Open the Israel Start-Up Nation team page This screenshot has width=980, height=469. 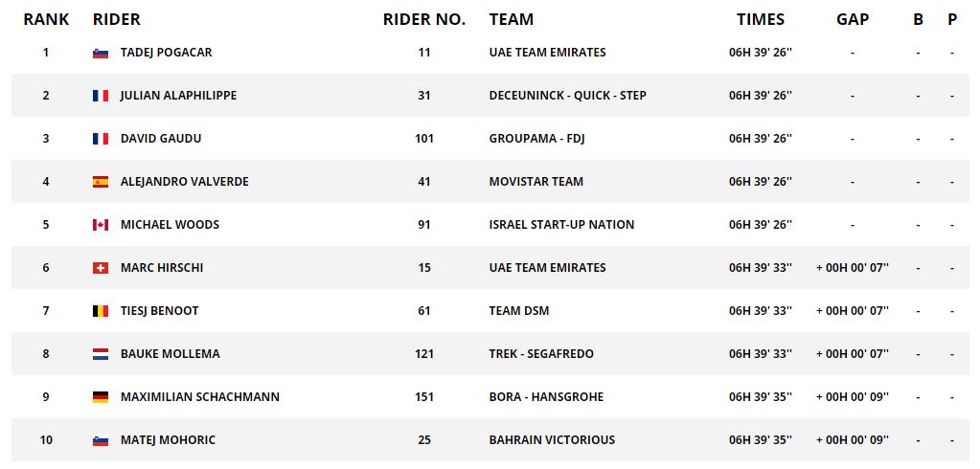pyautogui.click(x=561, y=225)
